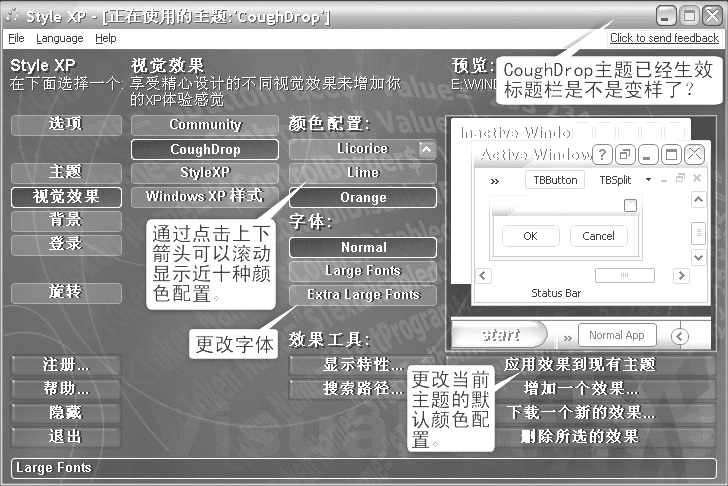Click the 'Click to send feedback' link

tap(664, 38)
